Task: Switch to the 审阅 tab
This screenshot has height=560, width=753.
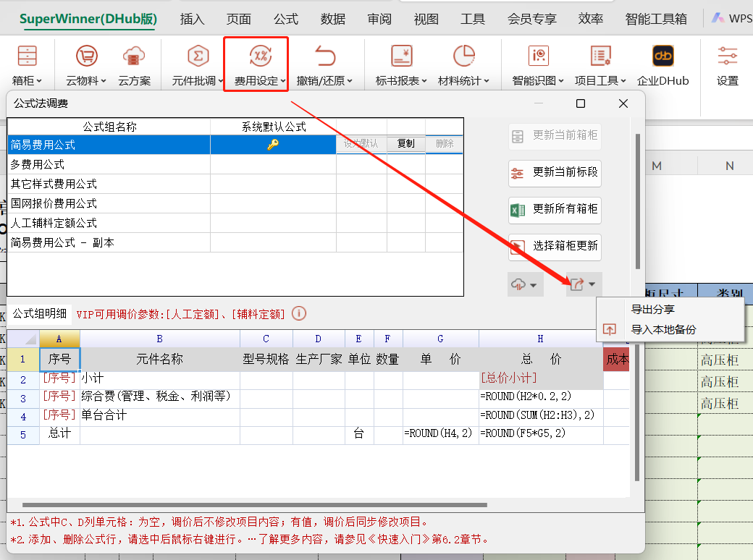Action: (x=379, y=19)
